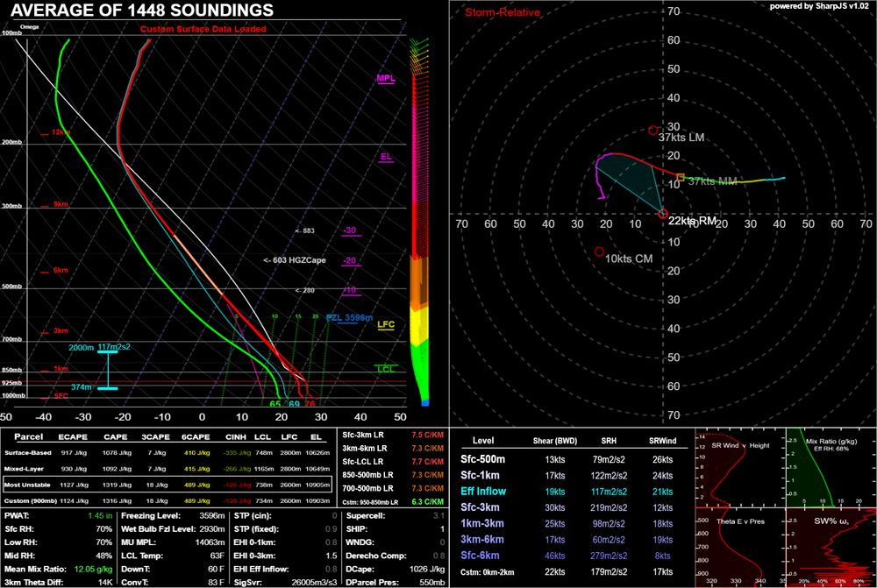
Task: Click the Sfc-LCL LR value '7.7 C/KM'
Action: click(x=427, y=462)
